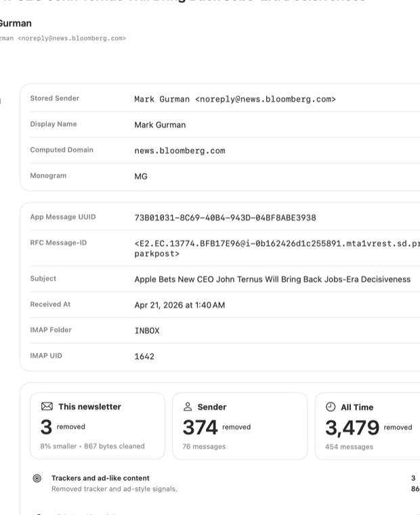Click the App Message UUID label
The width and height of the screenshot is (420, 515).
pos(63,217)
